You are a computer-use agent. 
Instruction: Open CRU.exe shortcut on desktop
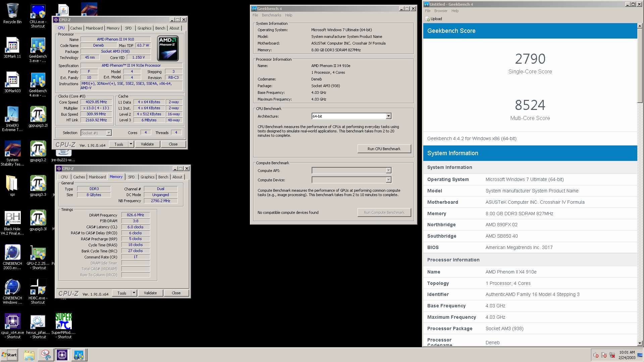[38, 16]
